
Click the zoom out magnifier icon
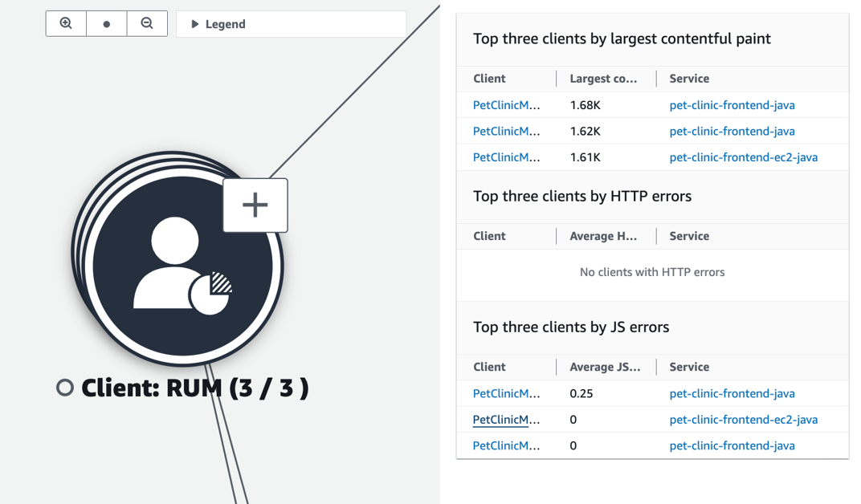[x=147, y=24]
